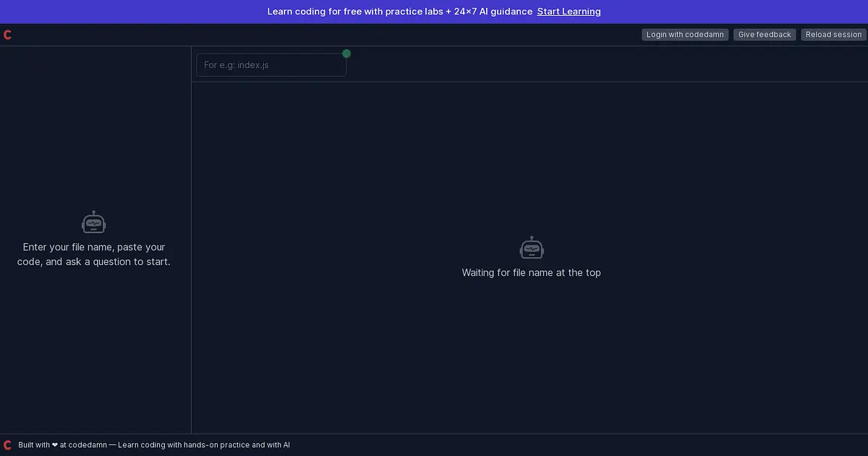
Task: Click the green status dot on the file input
Action: [x=346, y=54]
